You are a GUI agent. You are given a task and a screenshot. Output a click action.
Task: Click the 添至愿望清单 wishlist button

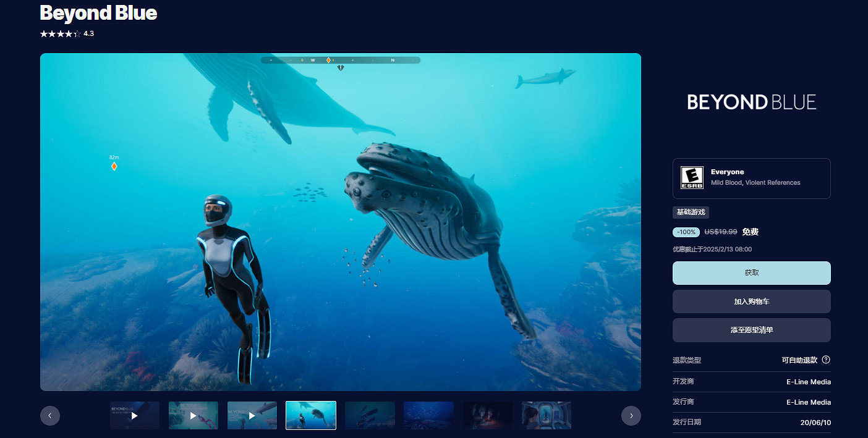(x=751, y=331)
